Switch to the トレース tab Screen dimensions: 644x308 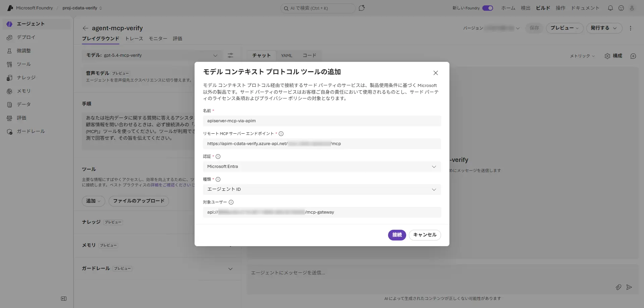tap(134, 39)
